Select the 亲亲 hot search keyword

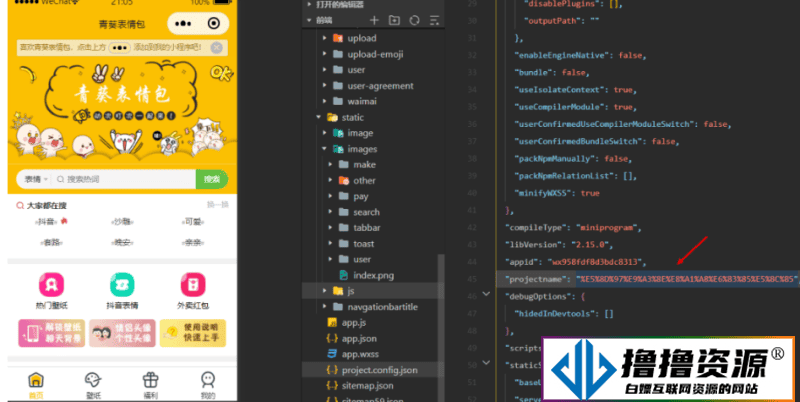pyautogui.click(x=193, y=243)
